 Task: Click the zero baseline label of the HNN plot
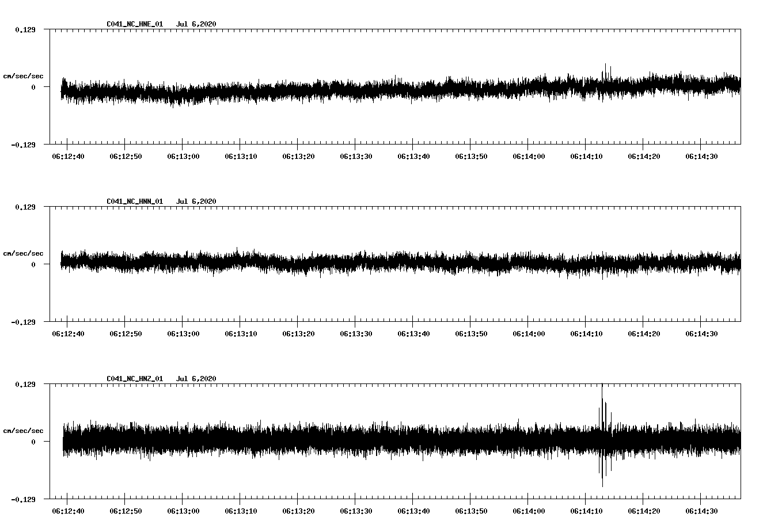point(33,264)
